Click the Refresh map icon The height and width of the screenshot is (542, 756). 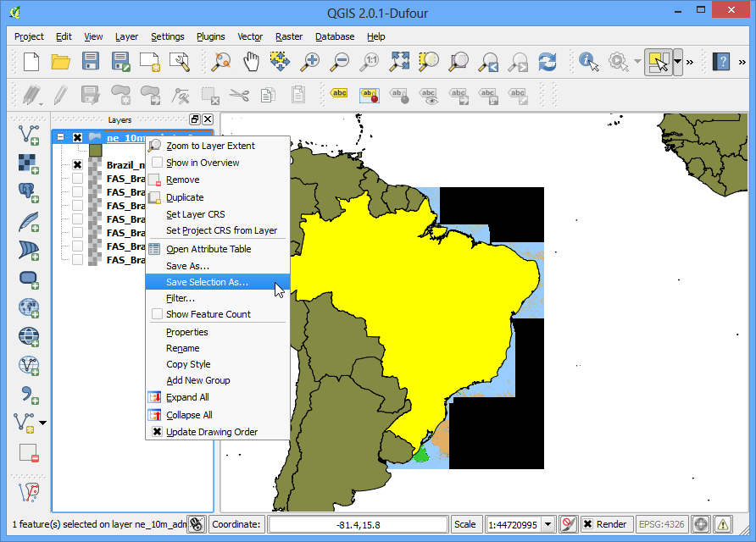(x=548, y=62)
